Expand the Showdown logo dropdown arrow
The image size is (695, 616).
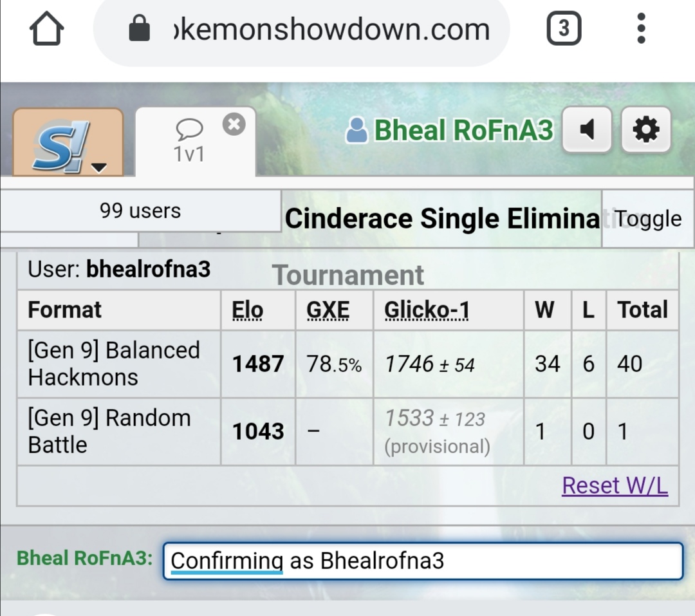(x=99, y=167)
